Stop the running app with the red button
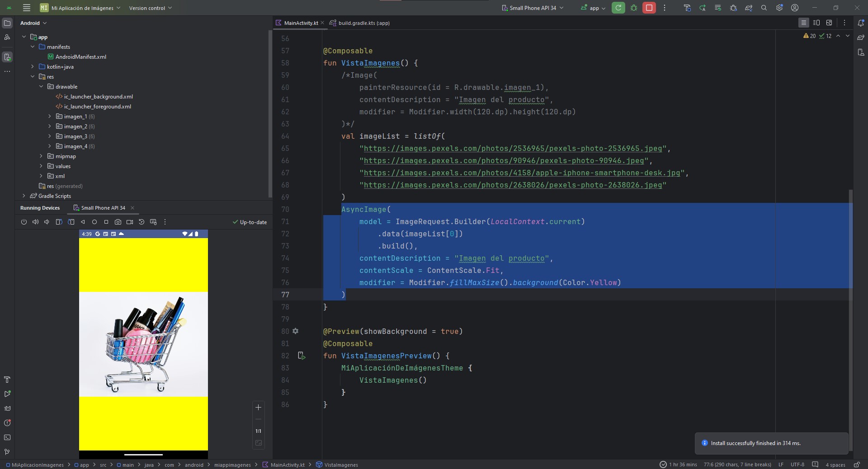This screenshot has width=868, height=469. 649,8
